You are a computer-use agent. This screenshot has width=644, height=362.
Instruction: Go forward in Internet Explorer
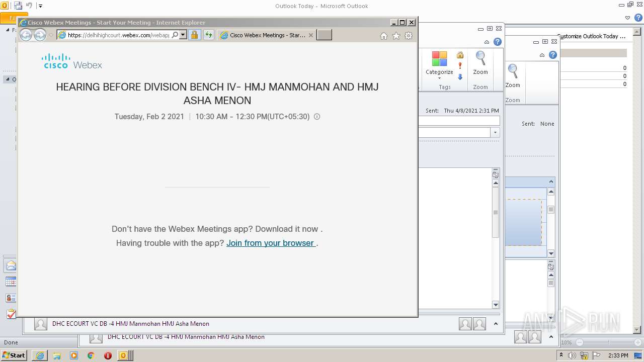(40, 35)
